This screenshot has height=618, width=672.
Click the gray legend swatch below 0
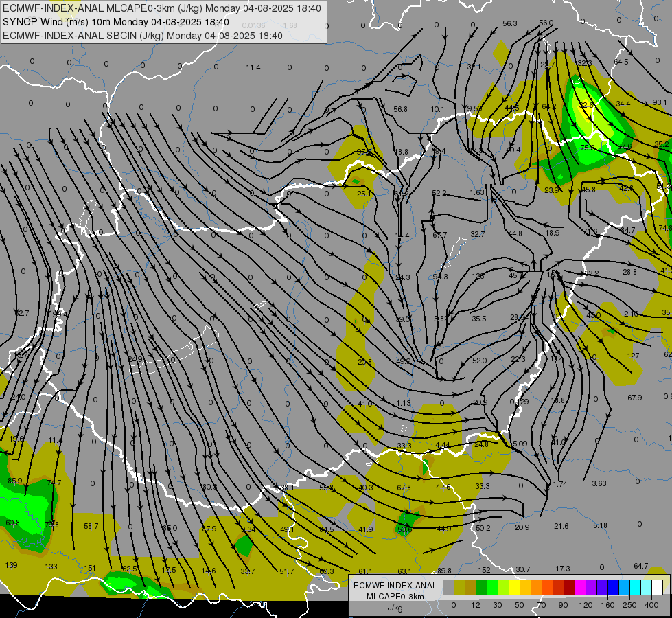448,587
